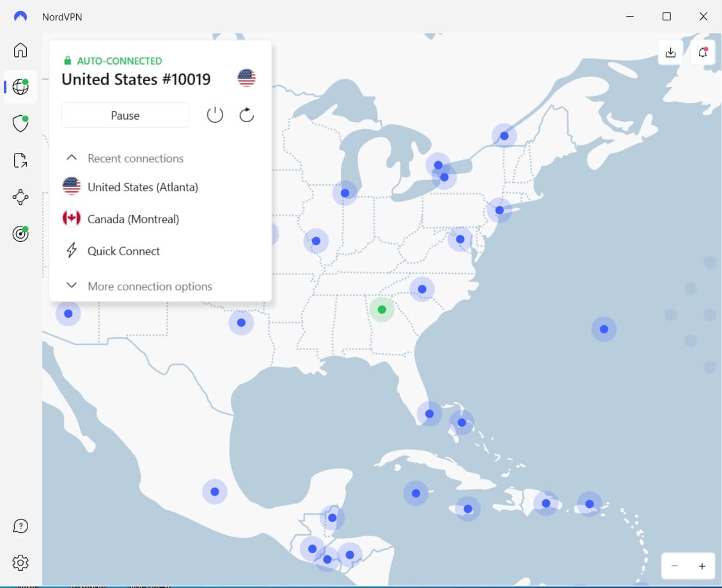Select the VPN globe icon in sidebar

pyautogui.click(x=20, y=86)
